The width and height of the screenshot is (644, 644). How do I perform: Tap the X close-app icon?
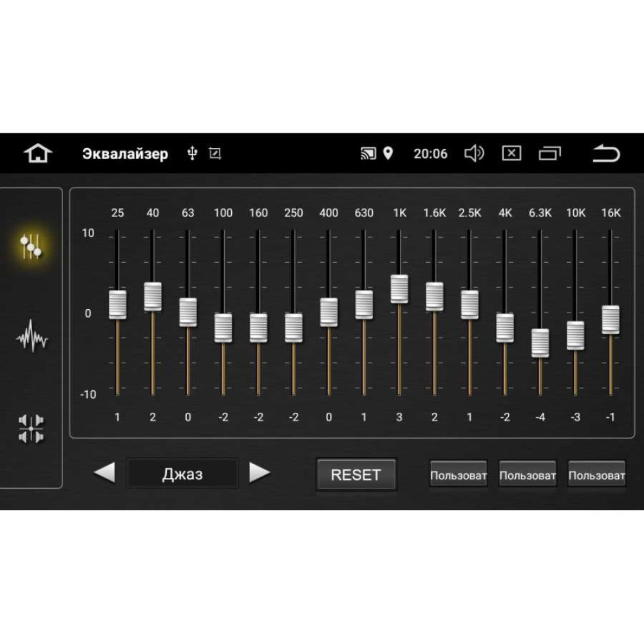[511, 154]
